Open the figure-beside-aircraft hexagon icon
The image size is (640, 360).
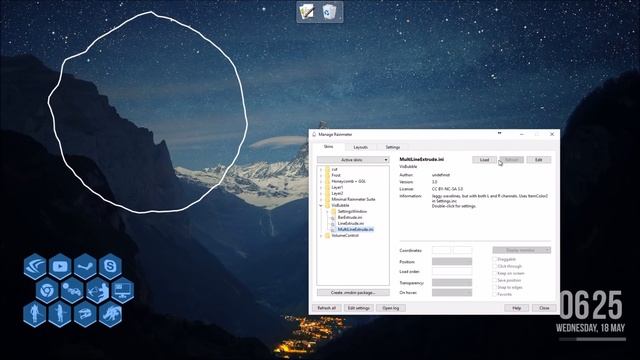(x=98, y=291)
